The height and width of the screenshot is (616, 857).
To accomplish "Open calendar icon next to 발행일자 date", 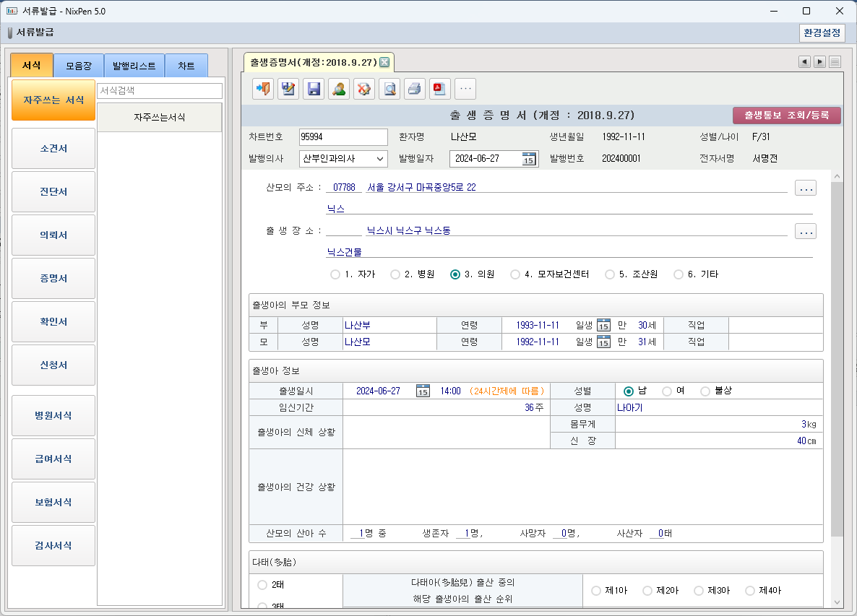I will (x=529, y=159).
